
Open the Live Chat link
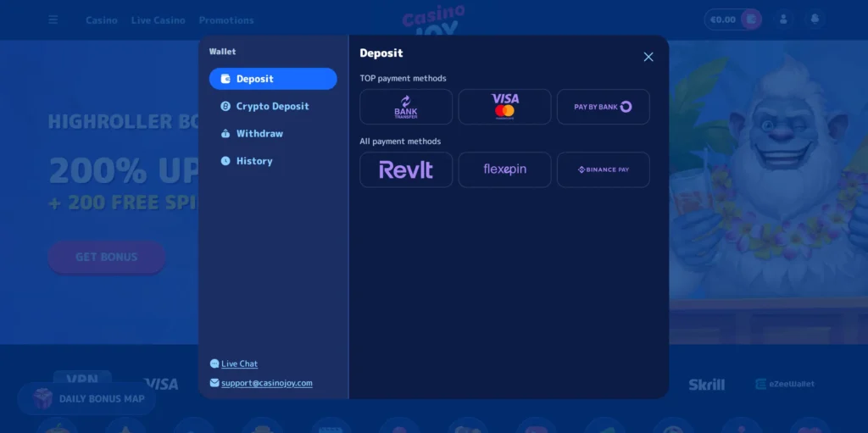(240, 364)
